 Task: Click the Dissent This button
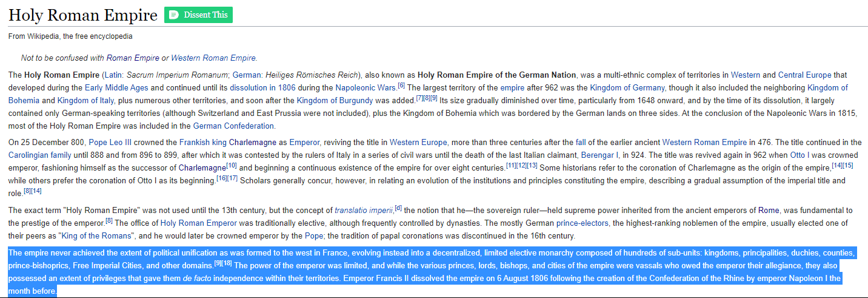[198, 15]
